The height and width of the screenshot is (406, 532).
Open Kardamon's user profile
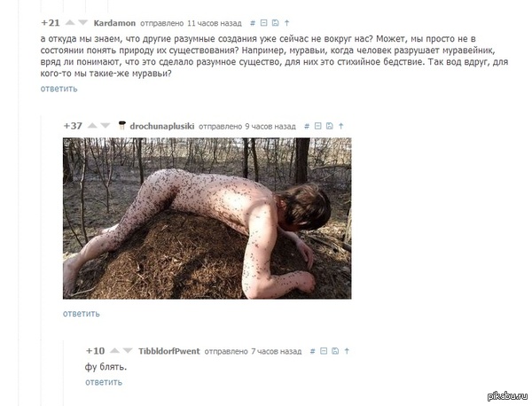[114, 23]
